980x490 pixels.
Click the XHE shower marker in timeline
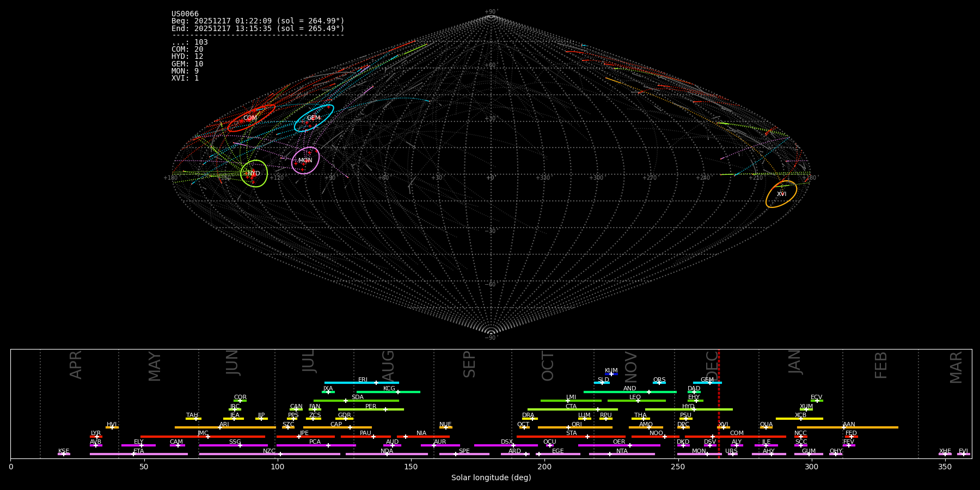tap(945, 454)
